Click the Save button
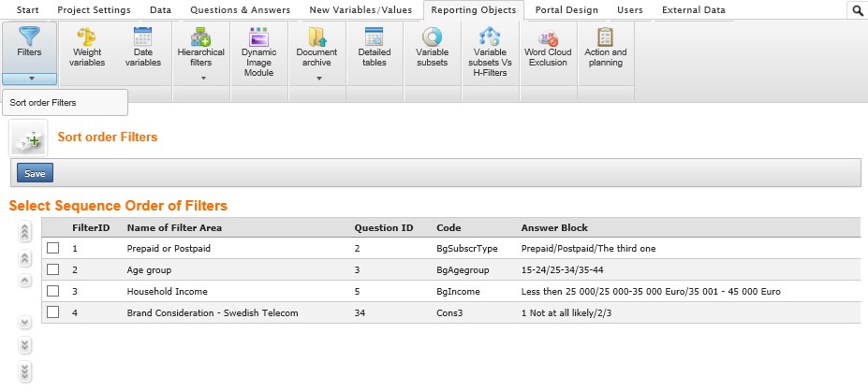This screenshot has width=868, height=391. click(35, 173)
